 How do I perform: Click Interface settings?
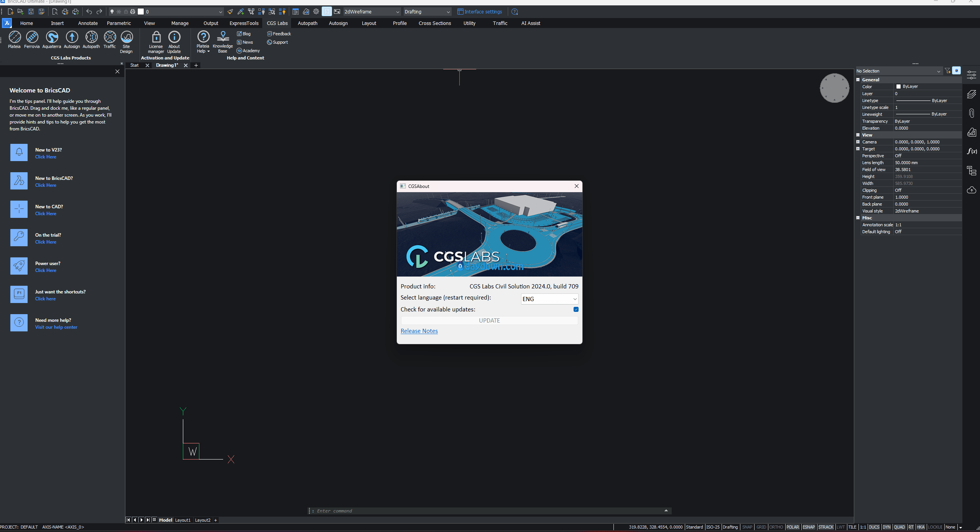480,12
